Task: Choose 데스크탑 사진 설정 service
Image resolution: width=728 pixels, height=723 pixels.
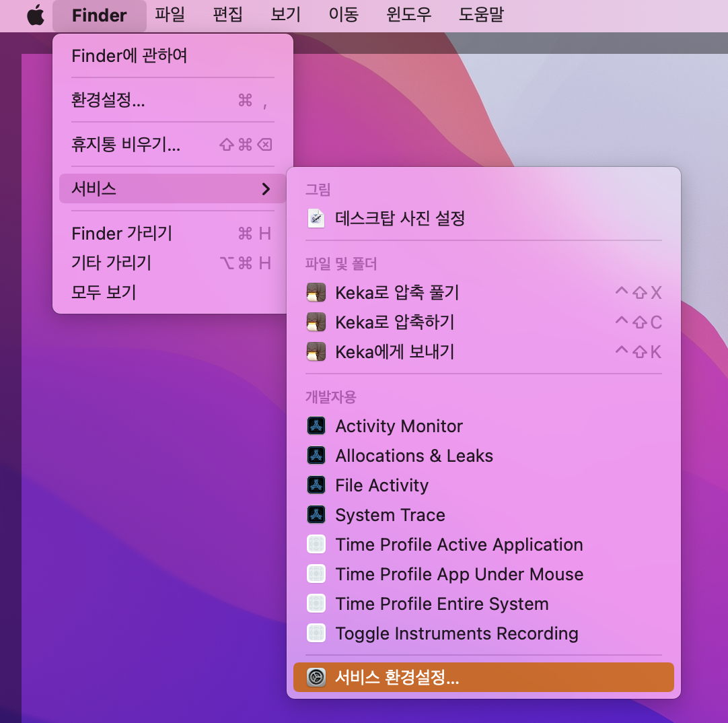Action: click(x=483, y=218)
